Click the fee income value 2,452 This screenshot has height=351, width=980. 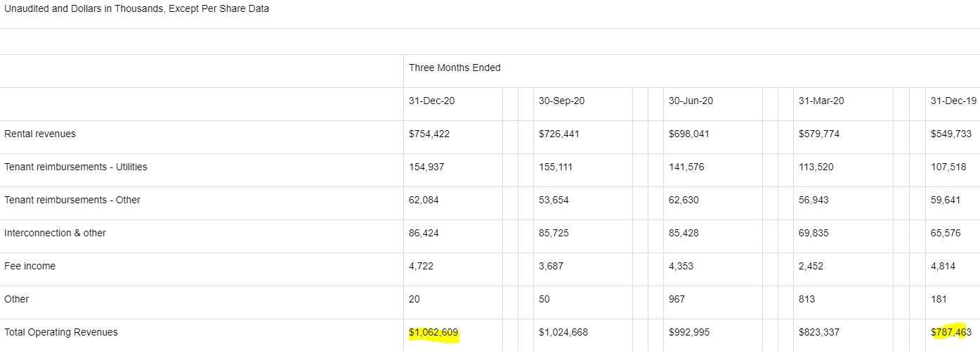click(811, 266)
